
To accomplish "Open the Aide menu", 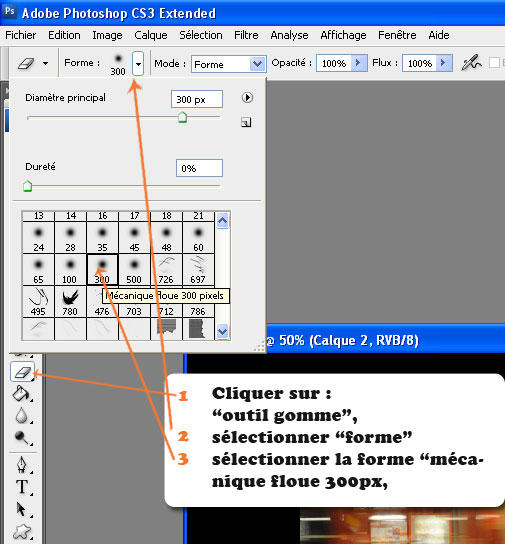I will point(439,35).
